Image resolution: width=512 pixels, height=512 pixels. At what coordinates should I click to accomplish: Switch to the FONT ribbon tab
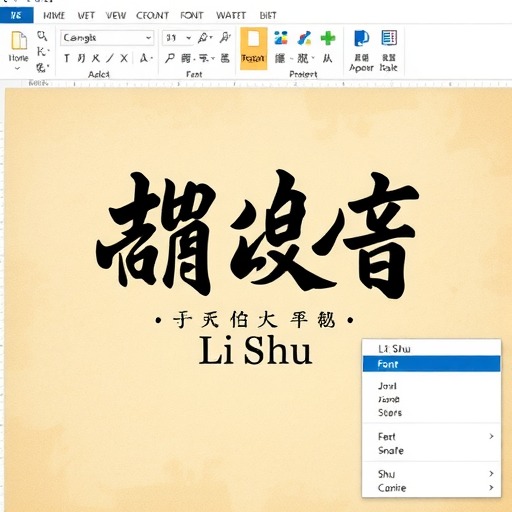[x=192, y=15]
